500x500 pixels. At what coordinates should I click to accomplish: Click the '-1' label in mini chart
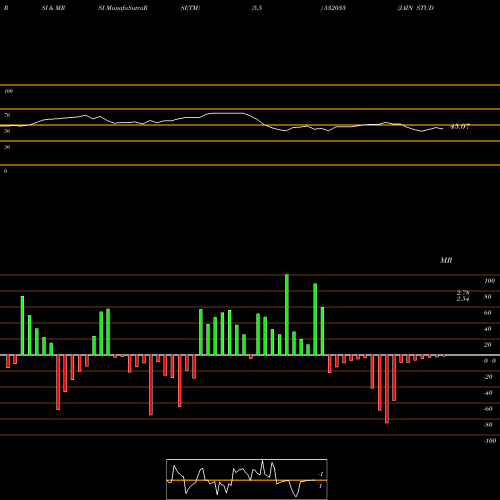[321, 474]
